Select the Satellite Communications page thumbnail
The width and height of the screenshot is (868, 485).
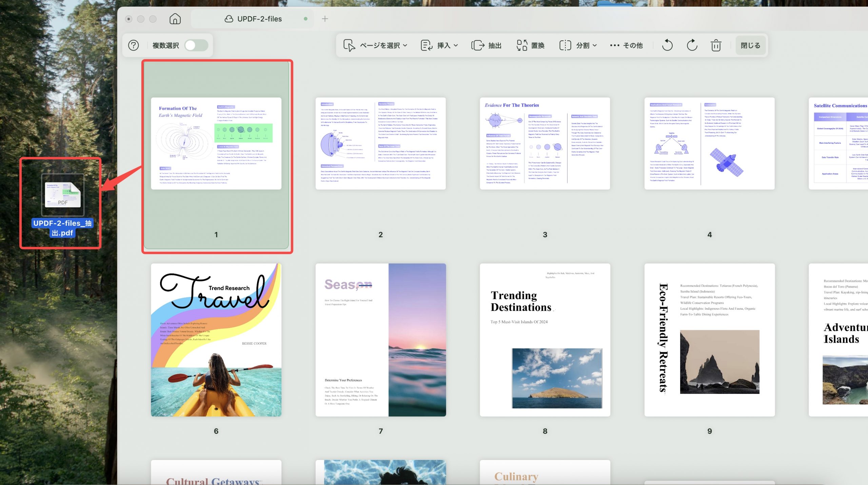click(x=838, y=143)
